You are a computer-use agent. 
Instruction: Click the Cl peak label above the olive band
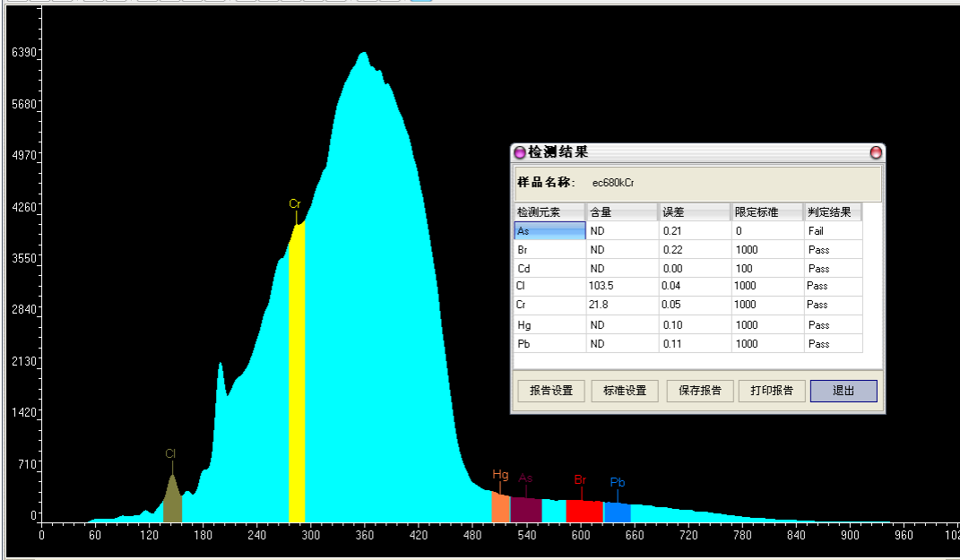[x=169, y=455]
